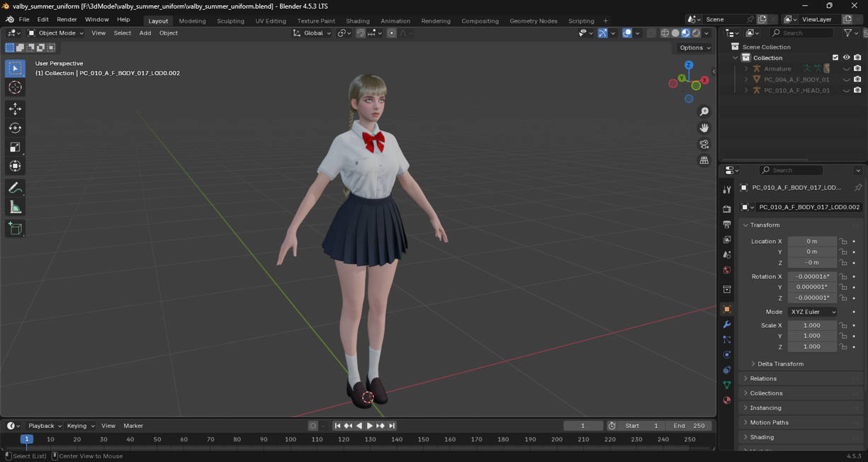Screen dimensions: 868x462
Task: Open the Tool properties tab
Action: [x=726, y=190]
